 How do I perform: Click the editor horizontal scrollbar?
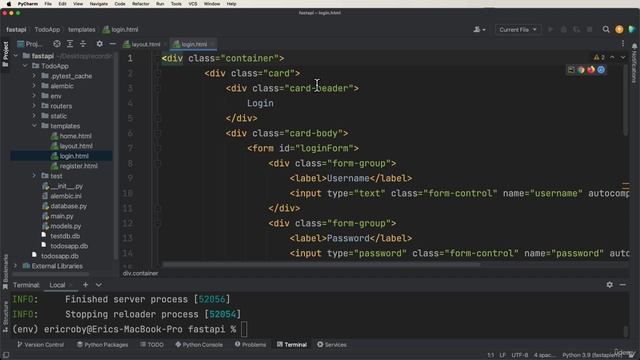point(321,264)
